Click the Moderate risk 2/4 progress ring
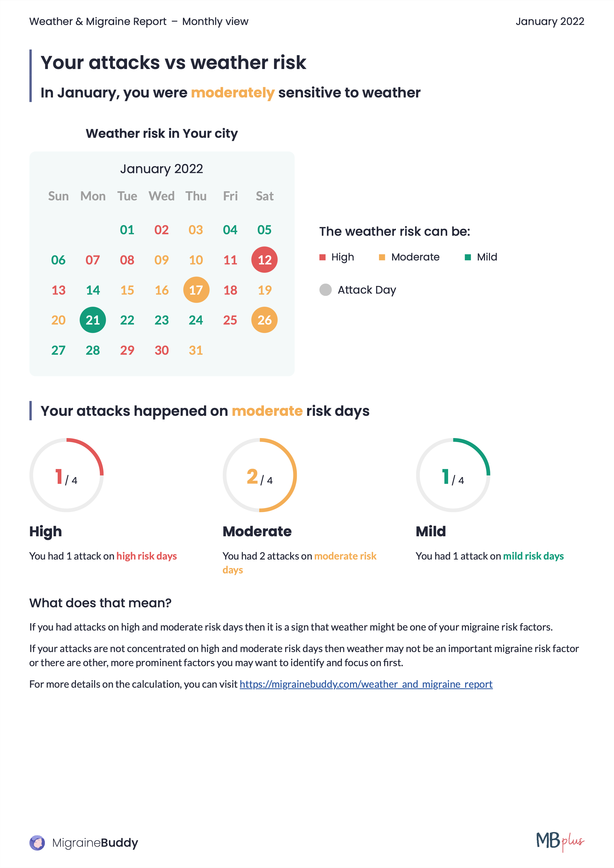This screenshot has height=868, width=614. point(260,475)
